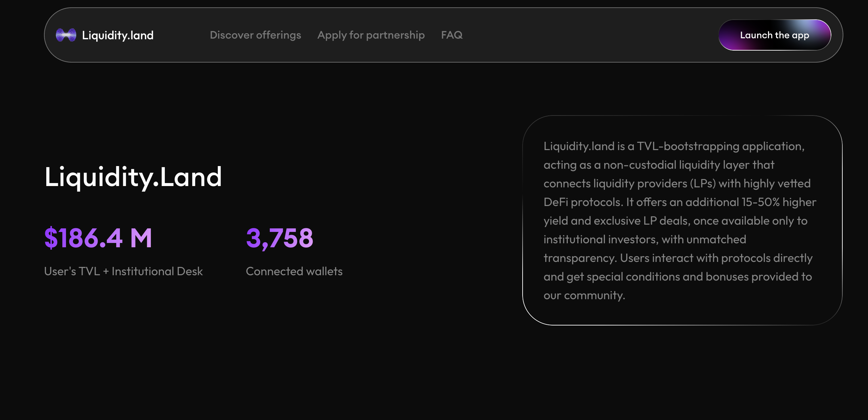Click 'our community.' at paragraph end
Viewport: 868px width, 420px height.
point(584,296)
